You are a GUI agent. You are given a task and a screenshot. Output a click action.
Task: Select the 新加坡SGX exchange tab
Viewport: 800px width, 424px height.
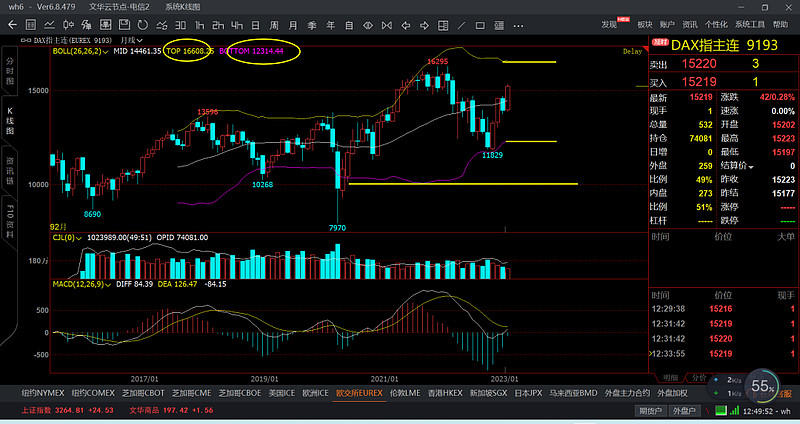[488, 393]
